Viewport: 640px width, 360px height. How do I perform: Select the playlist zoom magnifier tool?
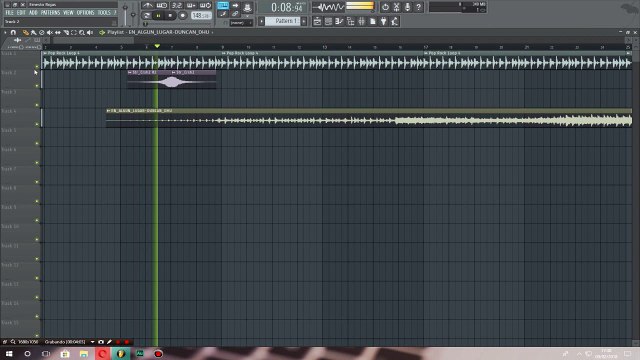82,32
